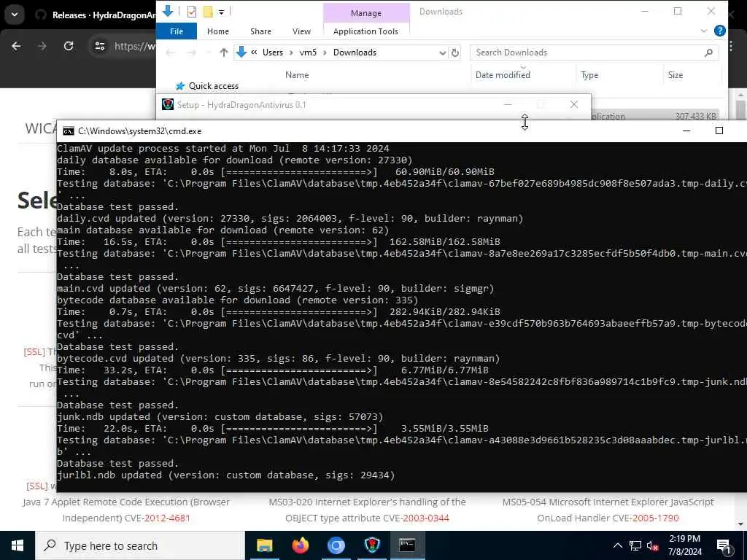Viewport: 747px width, 560px height.
Task: Click the vm5 breadcrumb in address bar
Action: click(x=308, y=52)
